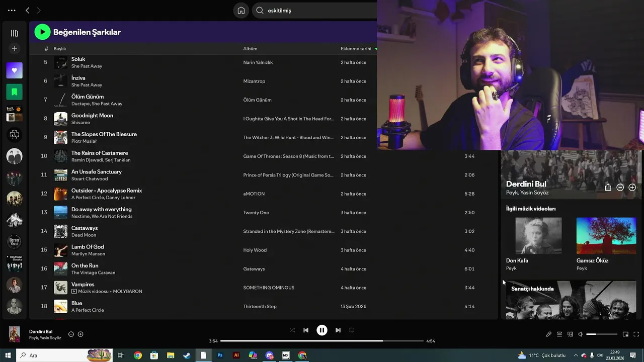
Task: Click the plus icon in Derdini Bul panel
Action: (632, 187)
